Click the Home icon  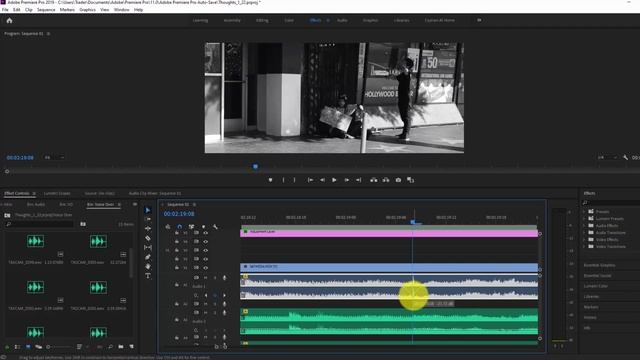(9, 20)
